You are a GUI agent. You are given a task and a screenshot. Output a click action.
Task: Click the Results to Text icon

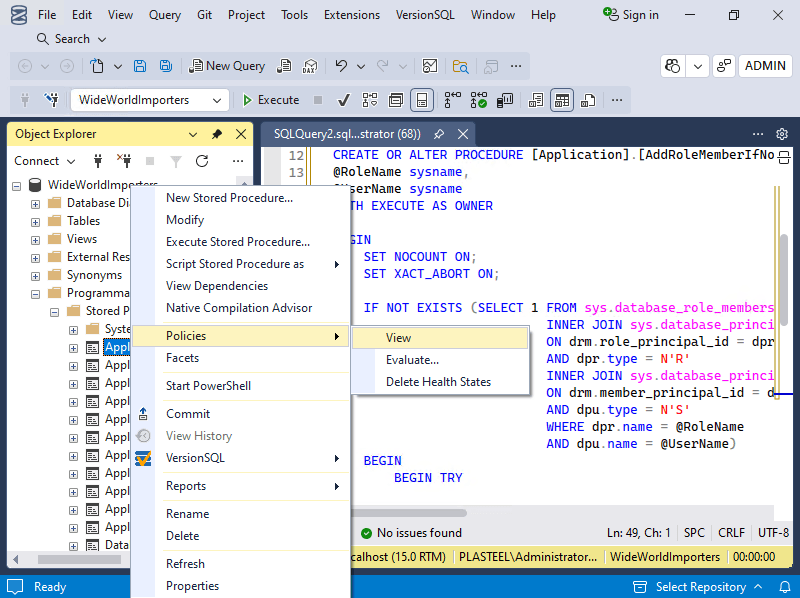tap(536, 100)
